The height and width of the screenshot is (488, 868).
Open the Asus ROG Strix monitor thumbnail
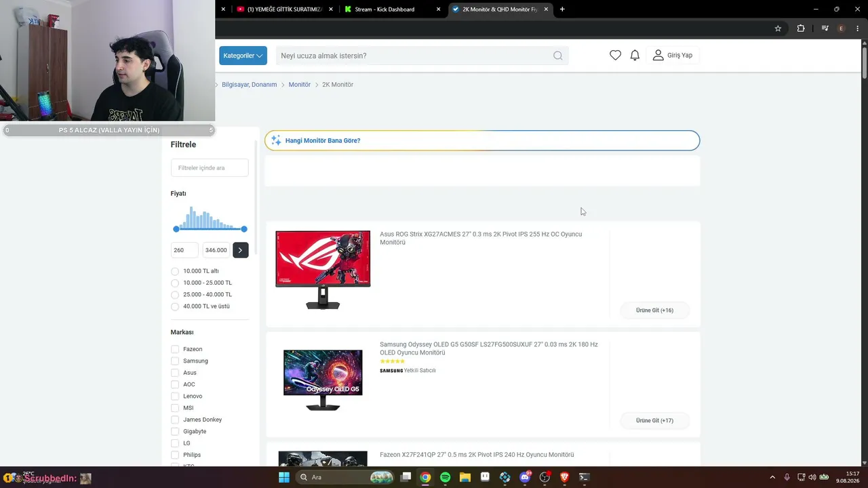[323, 270]
